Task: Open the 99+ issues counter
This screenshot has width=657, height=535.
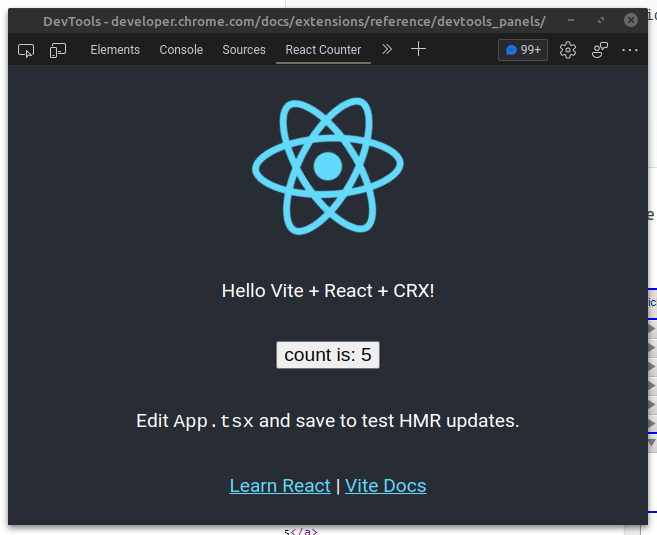Action: [x=523, y=50]
